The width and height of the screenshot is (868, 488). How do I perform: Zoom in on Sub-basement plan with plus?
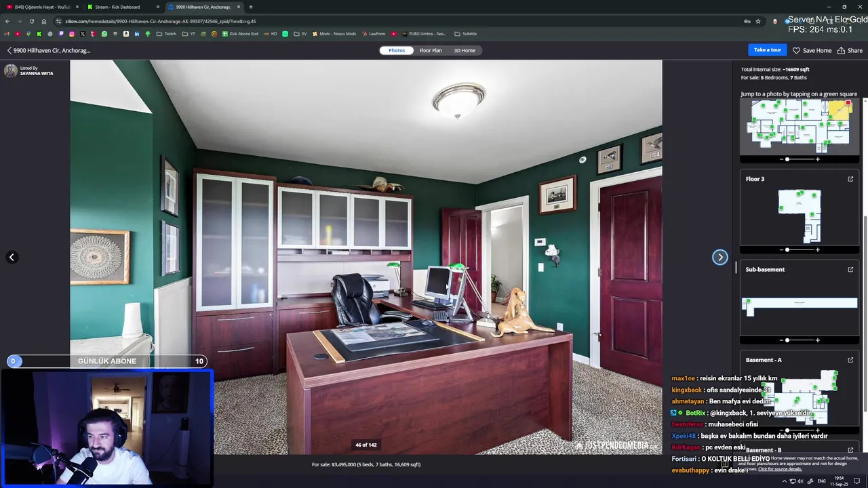point(817,340)
